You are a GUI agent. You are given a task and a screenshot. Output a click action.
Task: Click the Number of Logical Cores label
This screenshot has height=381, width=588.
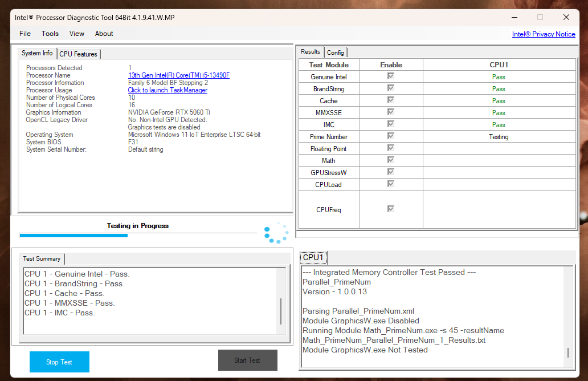59,105
